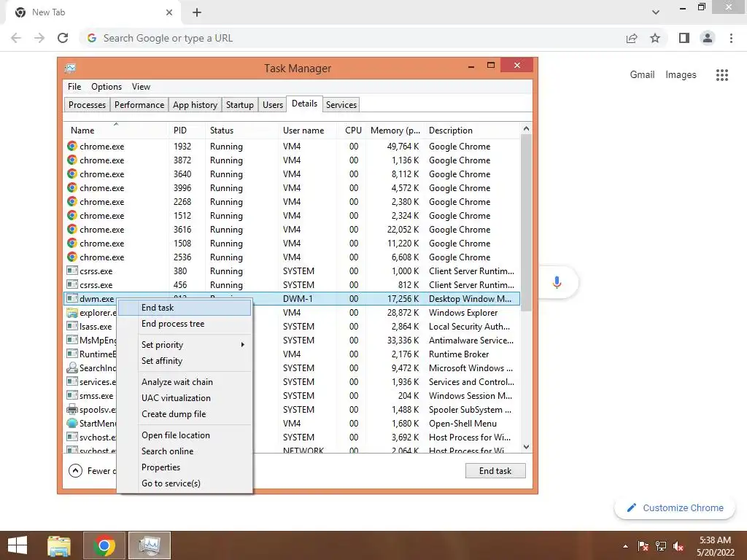This screenshot has height=560, width=747.
Task: Open Chrome tab search dropdown chevron
Action: [x=656, y=12]
